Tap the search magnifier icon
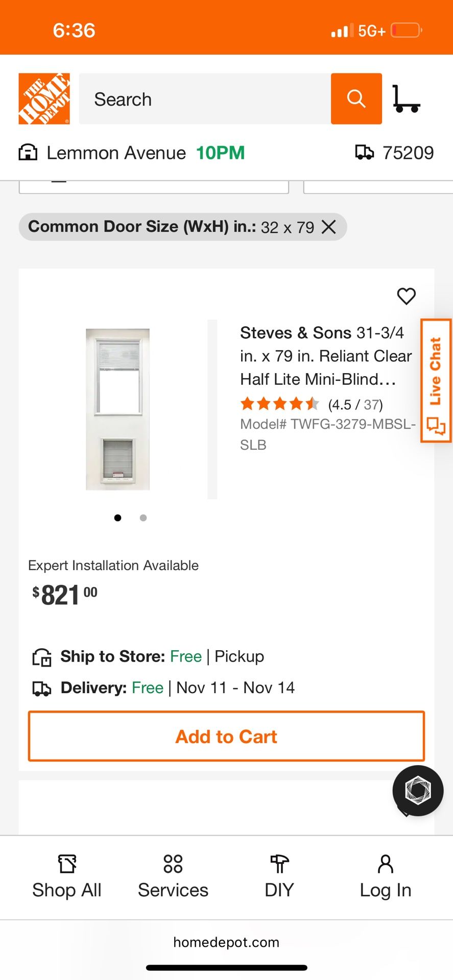Image resolution: width=453 pixels, height=980 pixels. 356,99
